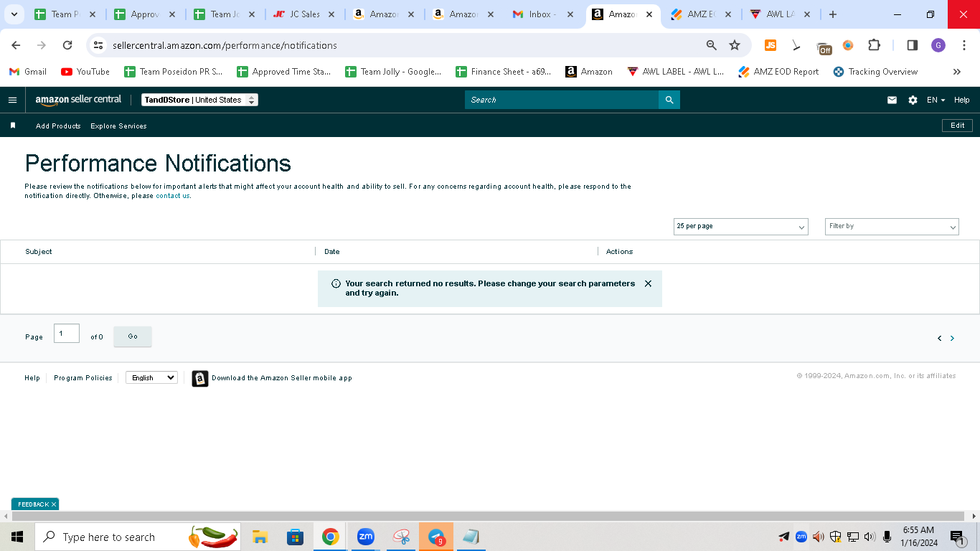980x551 pixels.
Task: Open the TandDStore United States account switcher
Action: 199,100
